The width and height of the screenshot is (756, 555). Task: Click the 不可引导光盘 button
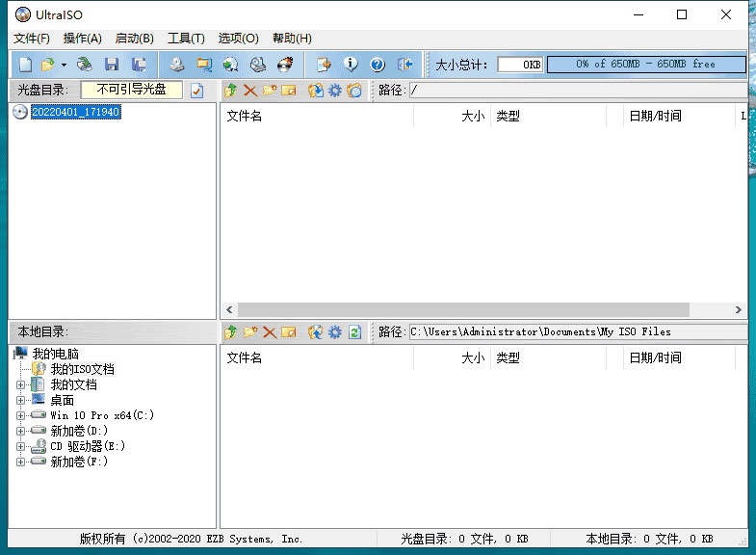[131, 90]
